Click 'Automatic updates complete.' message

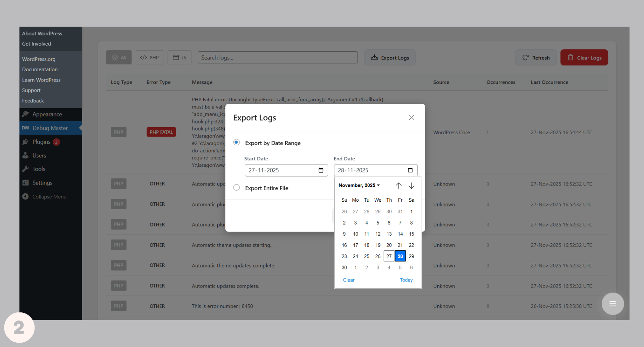[x=225, y=286]
